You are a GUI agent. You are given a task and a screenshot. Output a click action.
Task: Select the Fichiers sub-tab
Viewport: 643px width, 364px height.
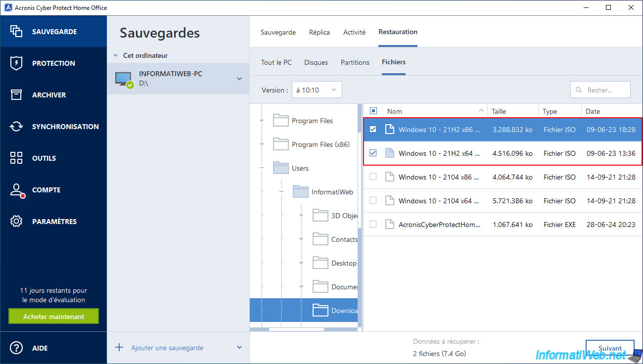point(394,62)
